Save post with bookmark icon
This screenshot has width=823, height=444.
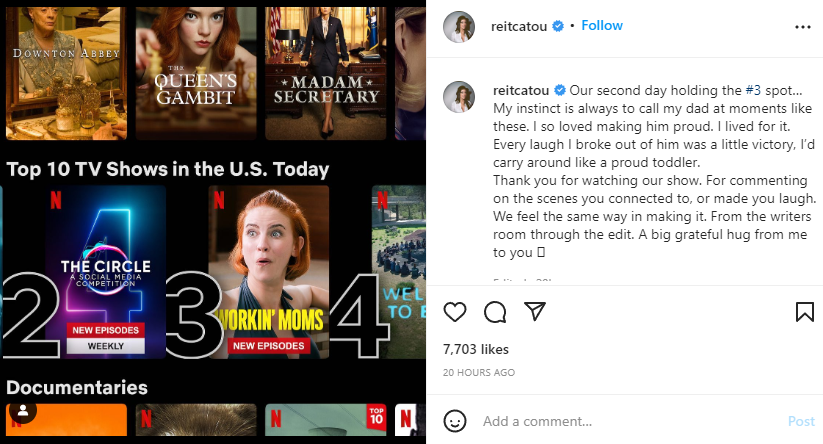(805, 312)
